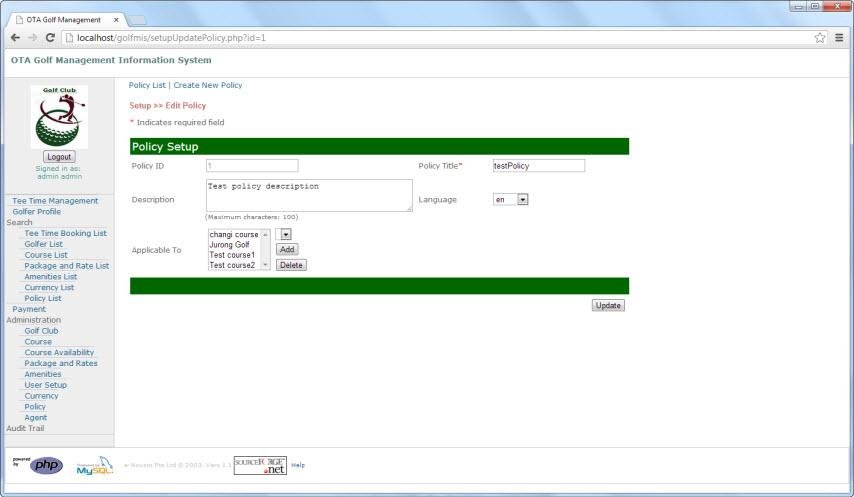Open a new browser tab

point(138,20)
